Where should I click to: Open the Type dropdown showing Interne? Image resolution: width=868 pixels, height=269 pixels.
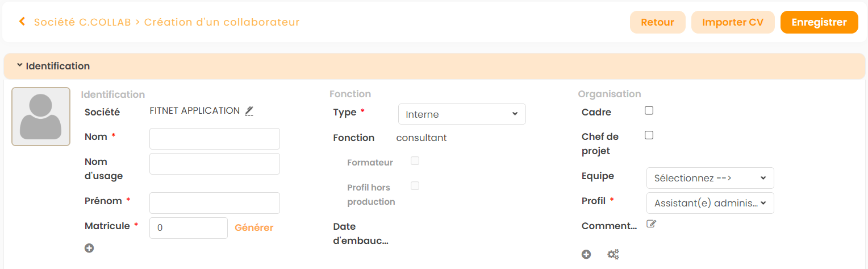pyautogui.click(x=462, y=114)
